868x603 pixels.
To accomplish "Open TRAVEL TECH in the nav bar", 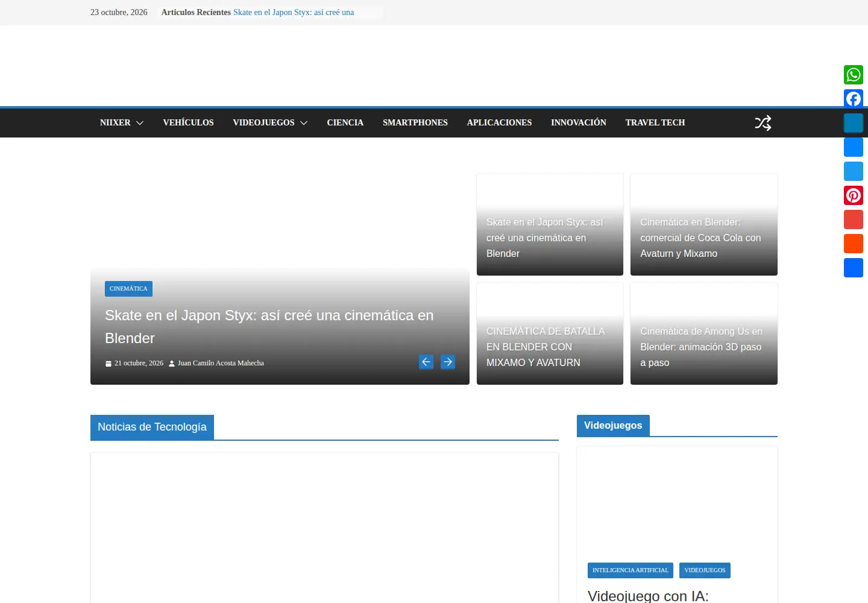I will (655, 122).
